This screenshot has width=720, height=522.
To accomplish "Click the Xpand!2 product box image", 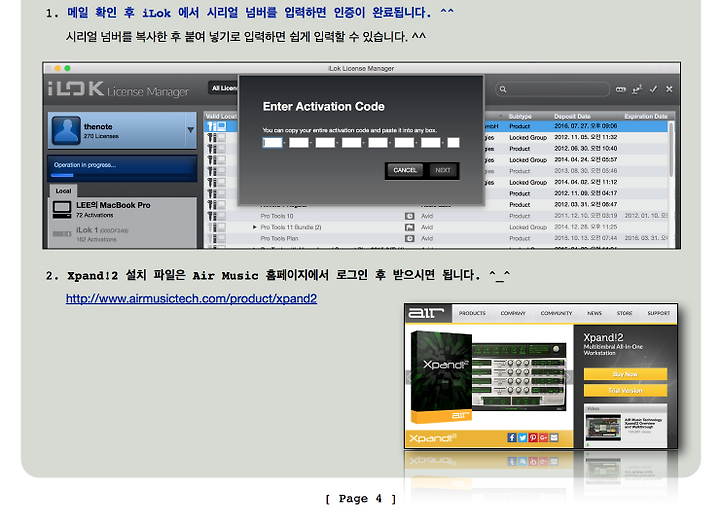I will coord(441,376).
